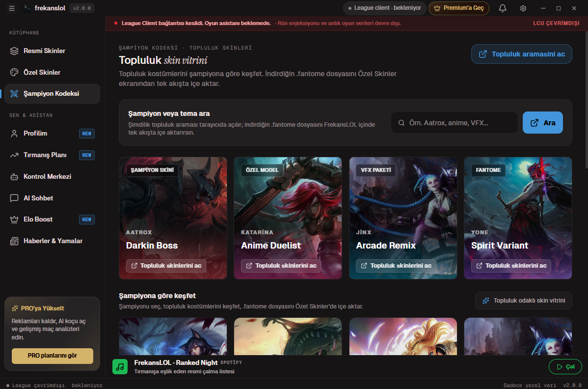Click Premium'a Geç button
Screen dimensions: 588x389
459,8
